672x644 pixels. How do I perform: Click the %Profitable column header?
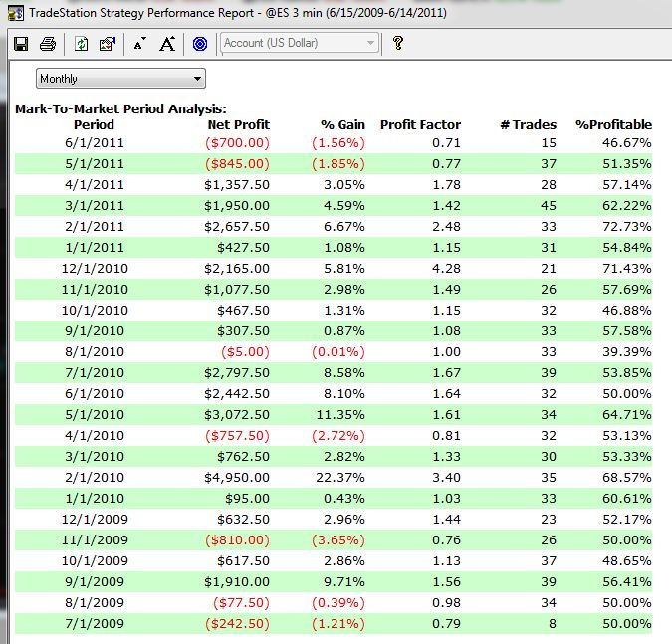coord(613,125)
